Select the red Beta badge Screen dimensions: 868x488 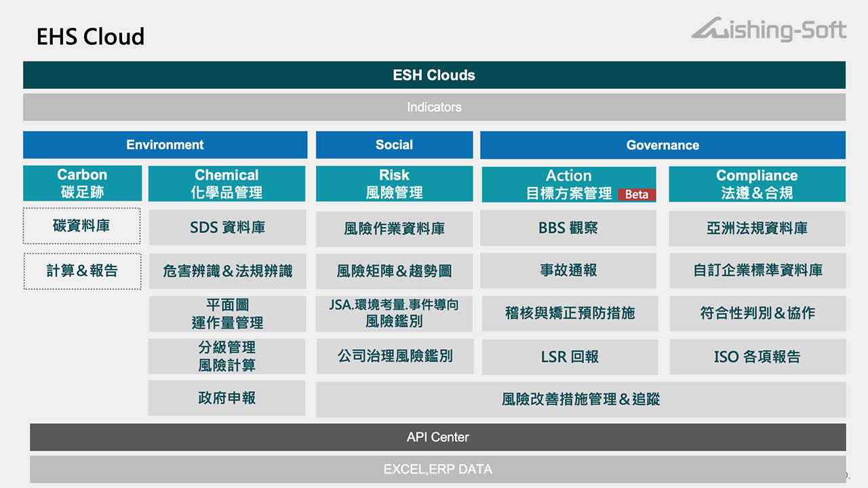(636, 195)
